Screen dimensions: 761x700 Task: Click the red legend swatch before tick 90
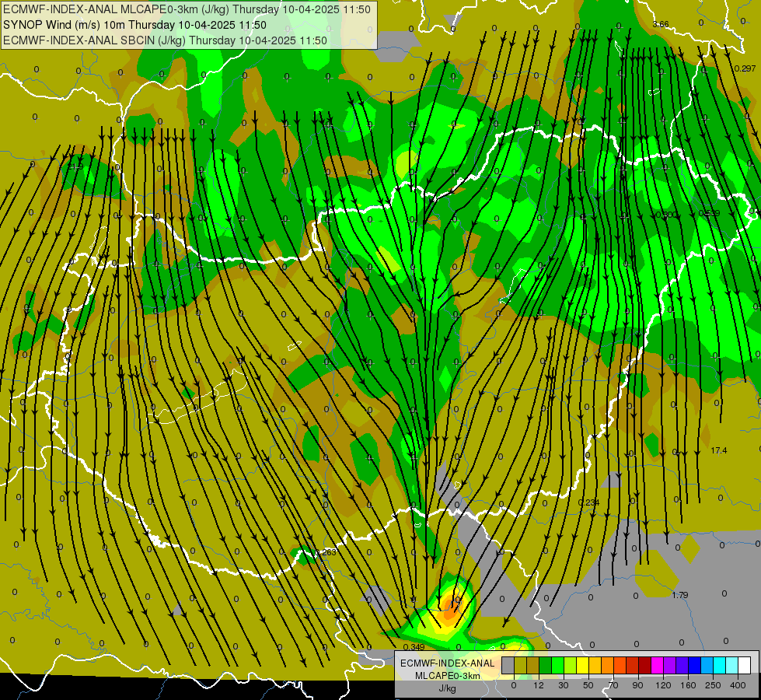(x=633, y=665)
